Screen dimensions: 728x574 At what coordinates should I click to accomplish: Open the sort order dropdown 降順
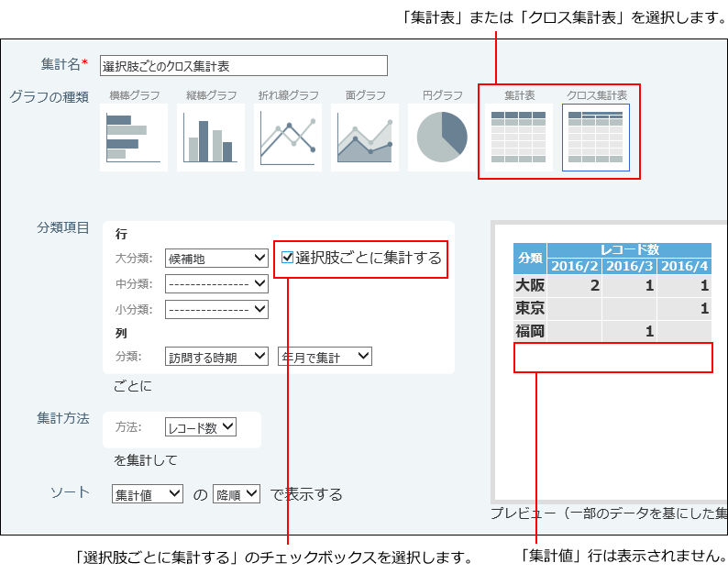237,494
